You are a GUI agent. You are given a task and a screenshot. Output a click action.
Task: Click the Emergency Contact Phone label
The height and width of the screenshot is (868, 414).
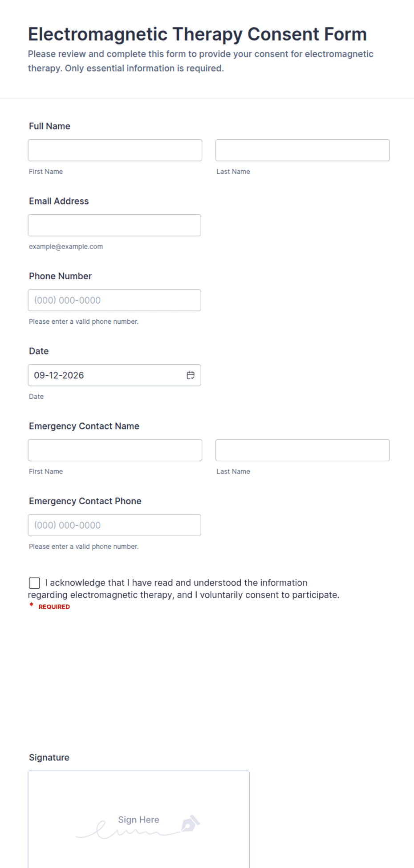85,501
